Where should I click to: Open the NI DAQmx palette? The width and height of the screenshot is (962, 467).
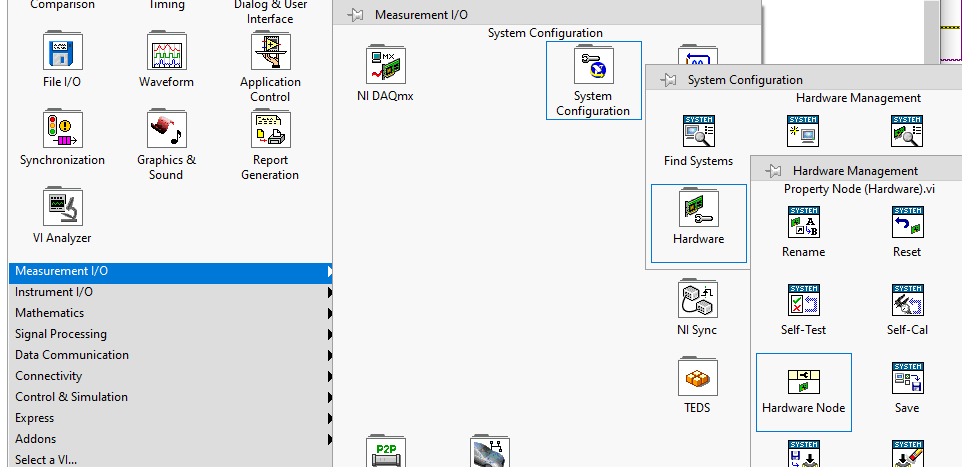386,64
